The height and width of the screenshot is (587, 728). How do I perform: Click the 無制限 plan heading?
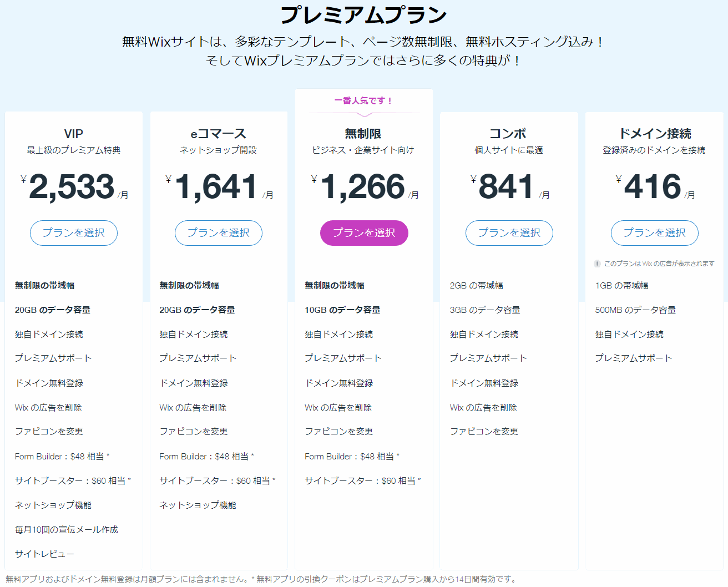pos(363,134)
